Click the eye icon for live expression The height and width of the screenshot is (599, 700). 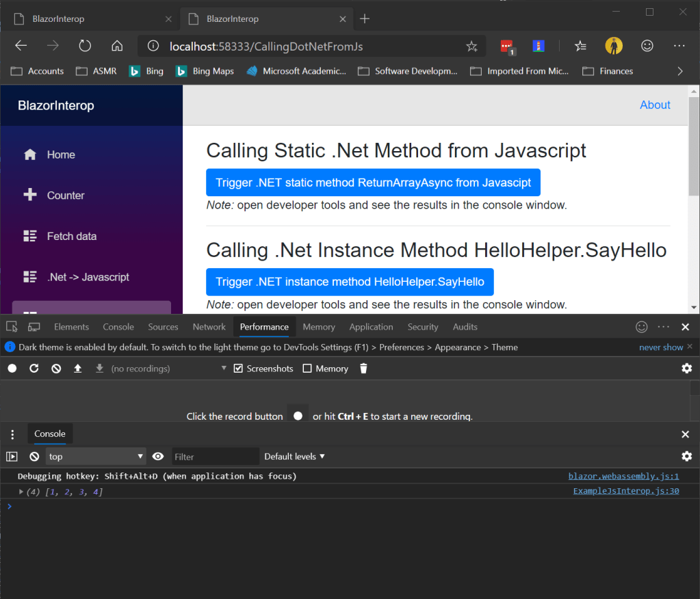[158, 457]
